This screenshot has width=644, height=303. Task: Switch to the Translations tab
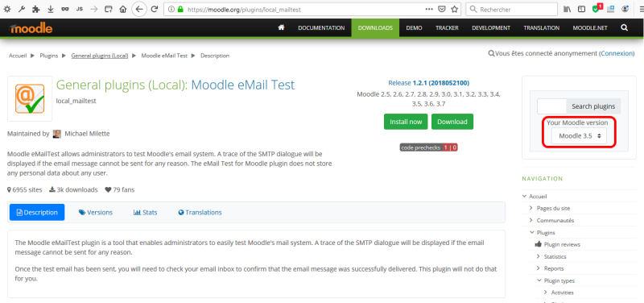[200, 213]
